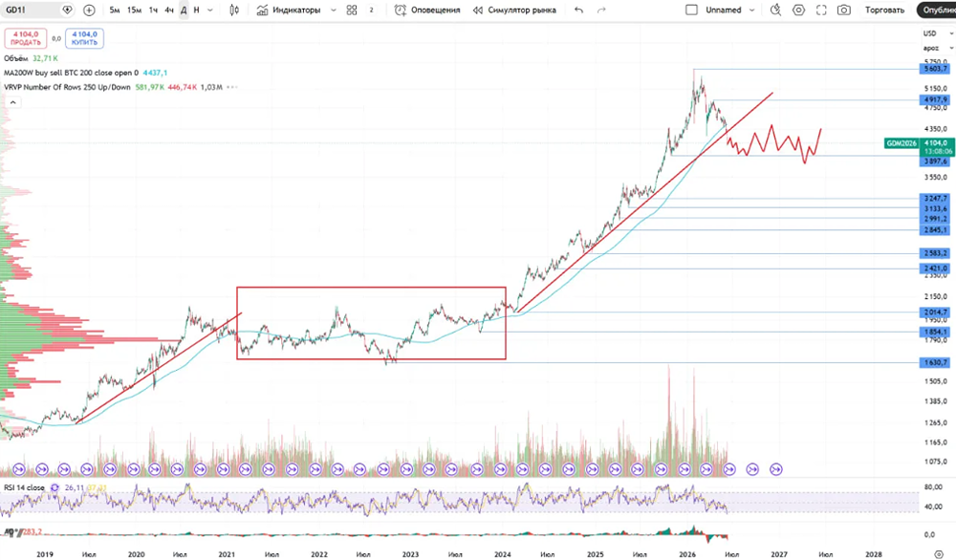
Task: Open VRVP legend more options dots
Action: 232,87
